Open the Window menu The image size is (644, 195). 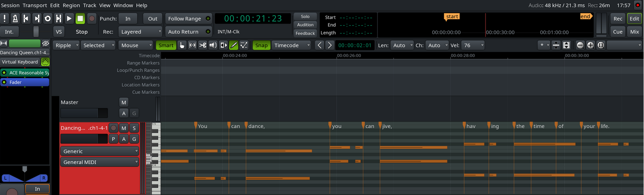tap(123, 5)
